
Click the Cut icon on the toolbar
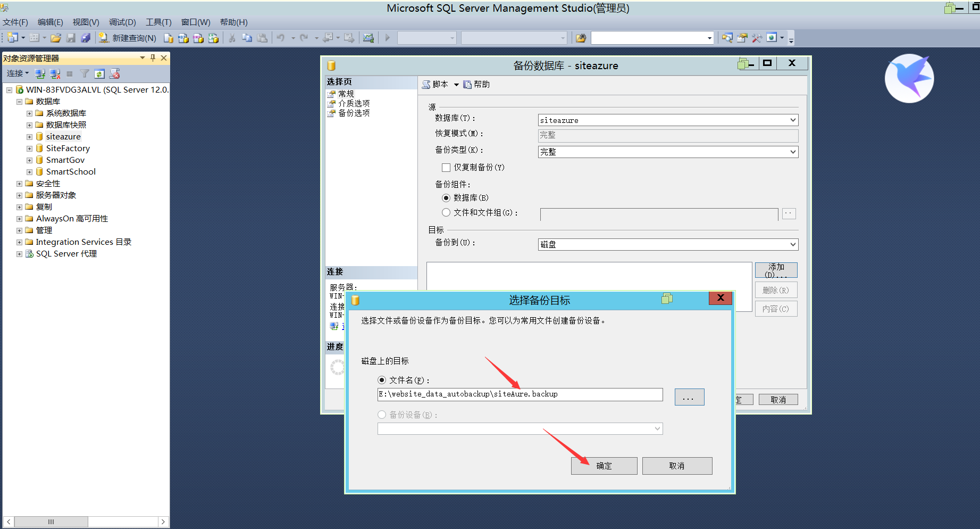[x=231, y=38]
